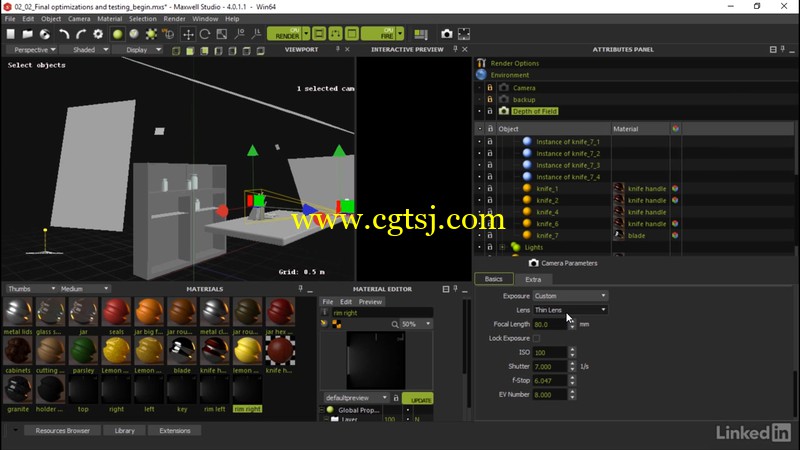Select knife_4 object in list

coord(547,212)
